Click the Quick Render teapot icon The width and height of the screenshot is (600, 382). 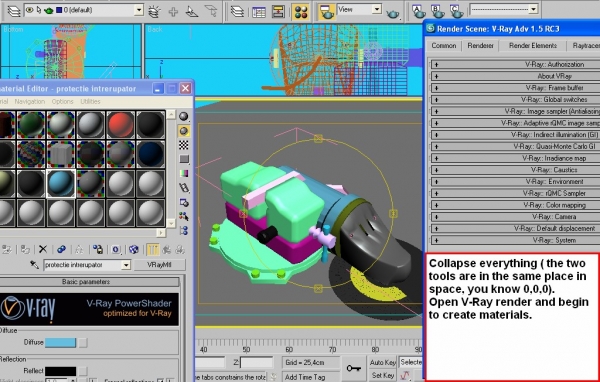tap(393, 14)
